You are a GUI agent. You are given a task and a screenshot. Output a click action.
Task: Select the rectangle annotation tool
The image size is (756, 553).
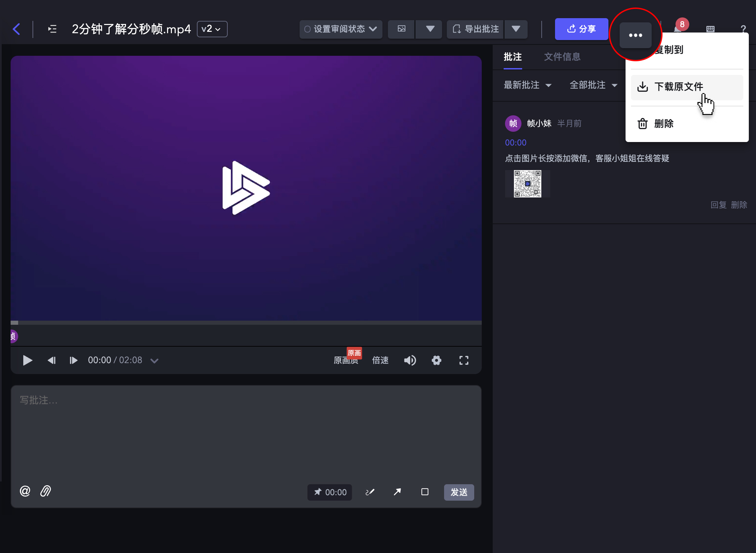point(425,492)
